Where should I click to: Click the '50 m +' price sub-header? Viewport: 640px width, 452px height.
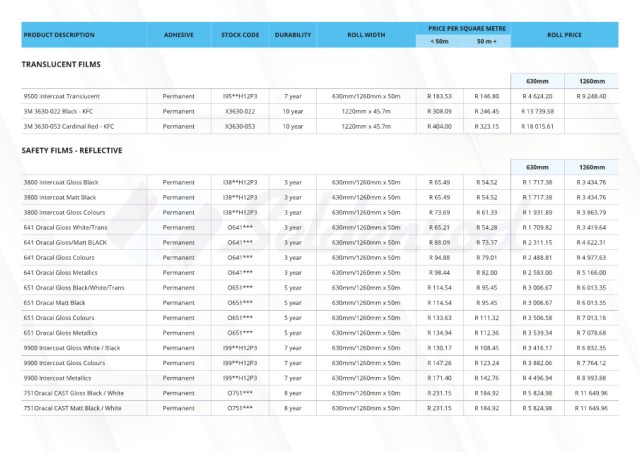click(487, 42)
